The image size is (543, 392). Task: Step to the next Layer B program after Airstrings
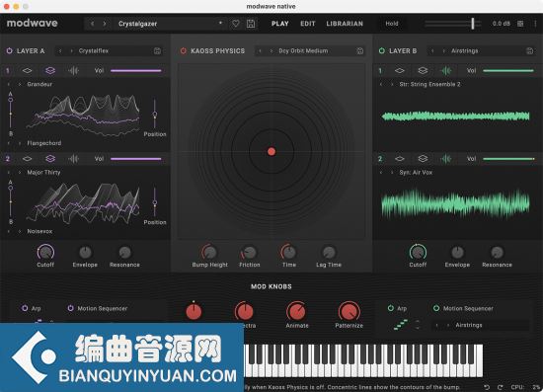pyautogui.click(x=444, y=51)
